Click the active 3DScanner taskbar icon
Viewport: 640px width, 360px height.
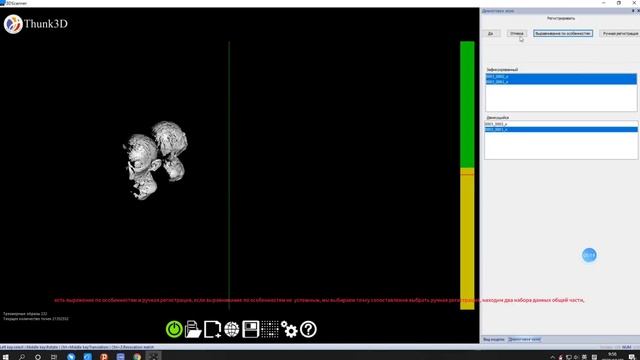153,357
